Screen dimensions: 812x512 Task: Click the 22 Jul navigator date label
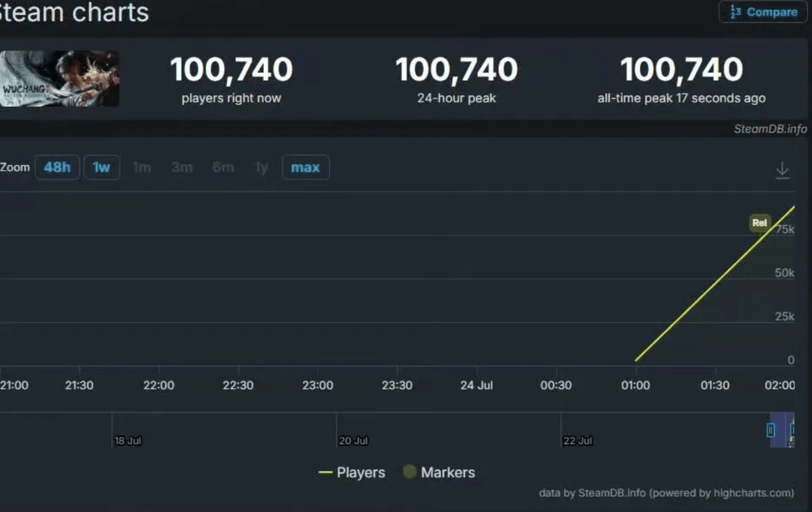tap(578, 441)
